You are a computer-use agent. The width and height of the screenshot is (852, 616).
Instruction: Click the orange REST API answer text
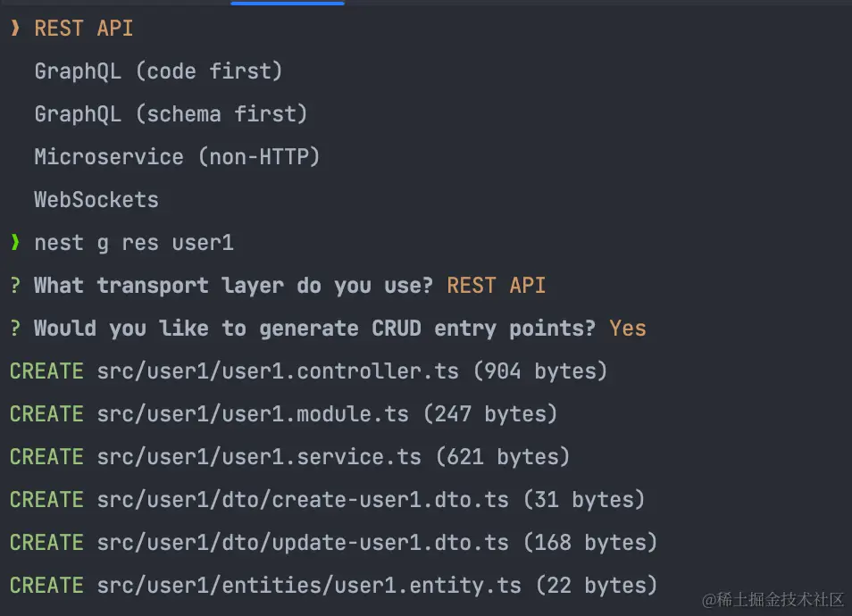[x=497, y=286]
